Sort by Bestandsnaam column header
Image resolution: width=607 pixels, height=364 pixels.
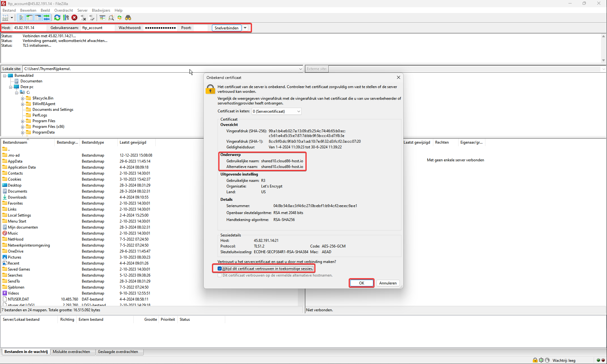pyautogui.click(x=28, y=142)
